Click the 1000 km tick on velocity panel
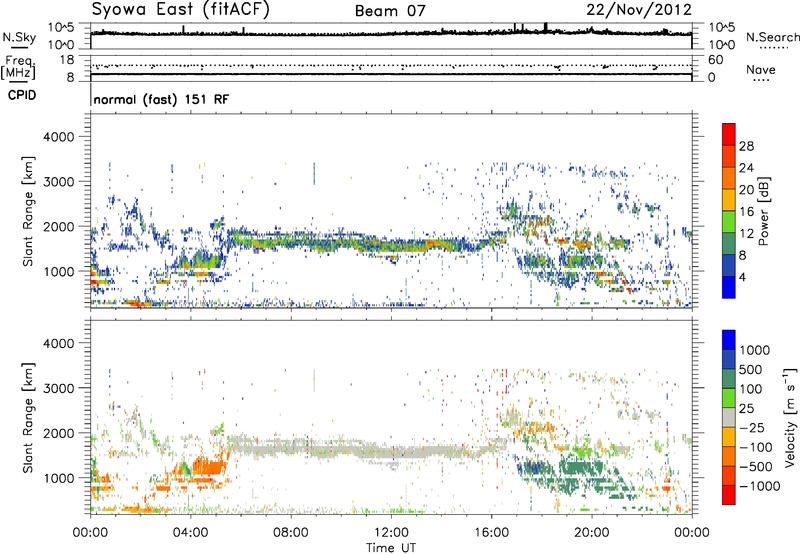This screenshot has width=800, height=554. [58, 478]
